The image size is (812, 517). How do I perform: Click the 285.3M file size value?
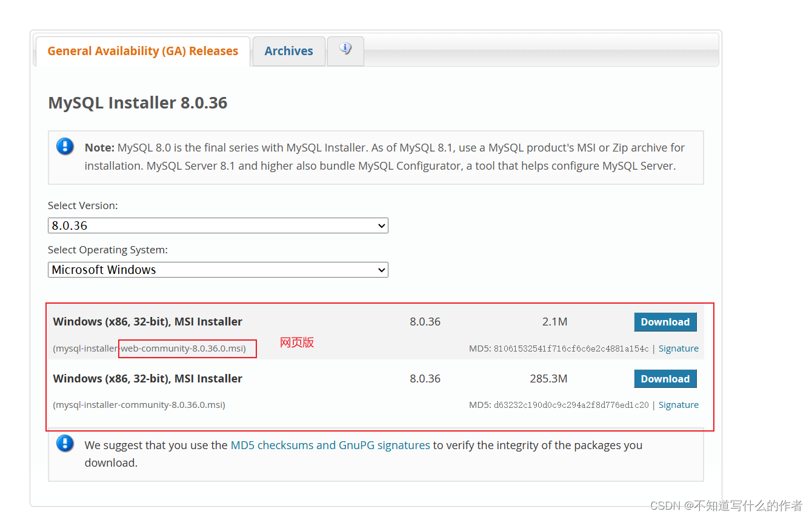(548, 379)
